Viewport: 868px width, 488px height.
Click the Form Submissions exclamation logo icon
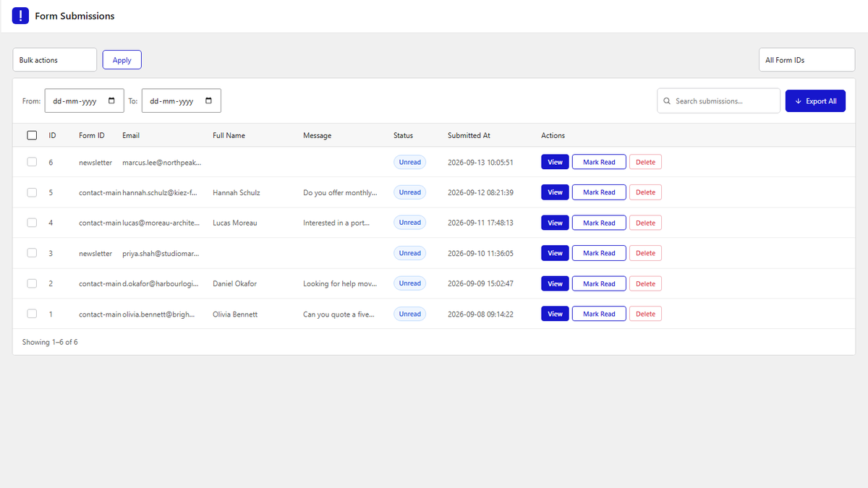point(21,16)
